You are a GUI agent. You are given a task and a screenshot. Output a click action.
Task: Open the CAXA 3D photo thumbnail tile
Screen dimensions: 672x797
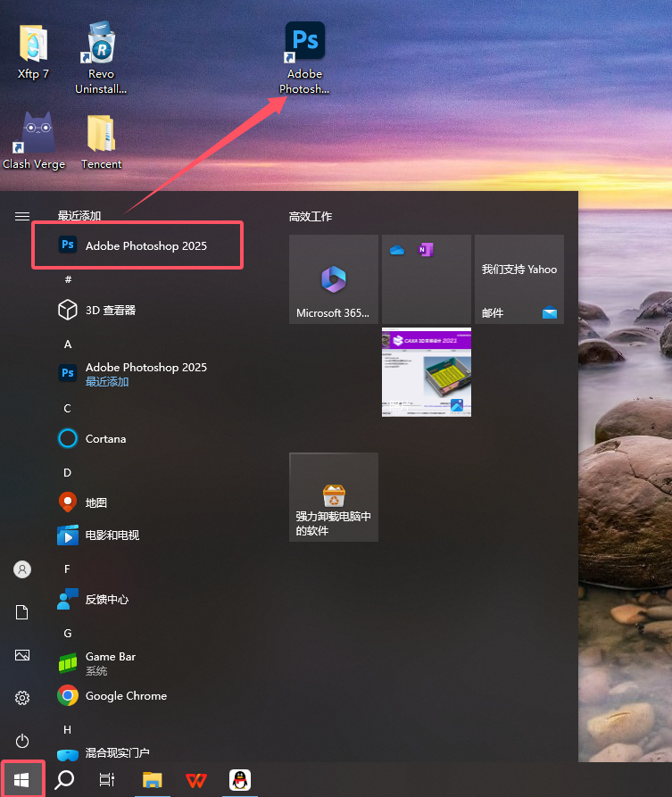click(x=427, y=372)
